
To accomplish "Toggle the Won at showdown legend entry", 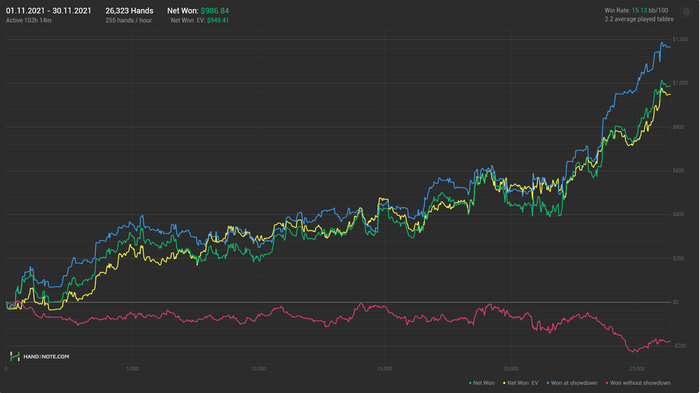I will point(572,383).
